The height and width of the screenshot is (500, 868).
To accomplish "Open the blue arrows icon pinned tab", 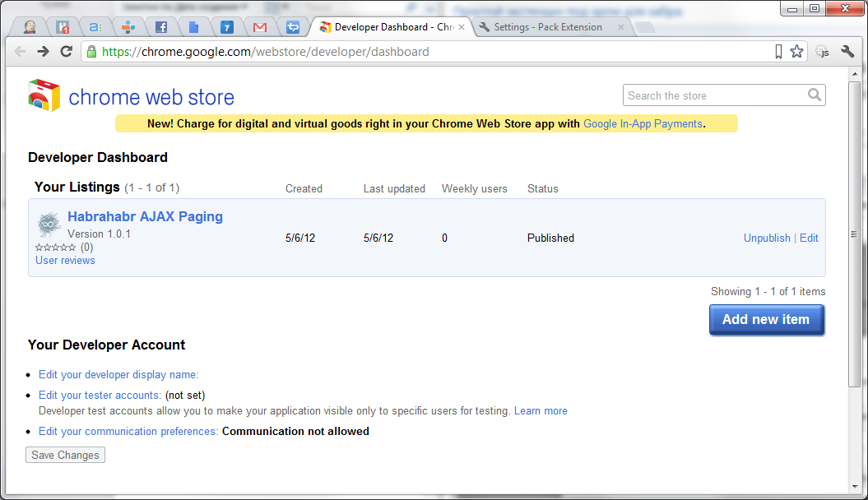I will click(293, 27).
